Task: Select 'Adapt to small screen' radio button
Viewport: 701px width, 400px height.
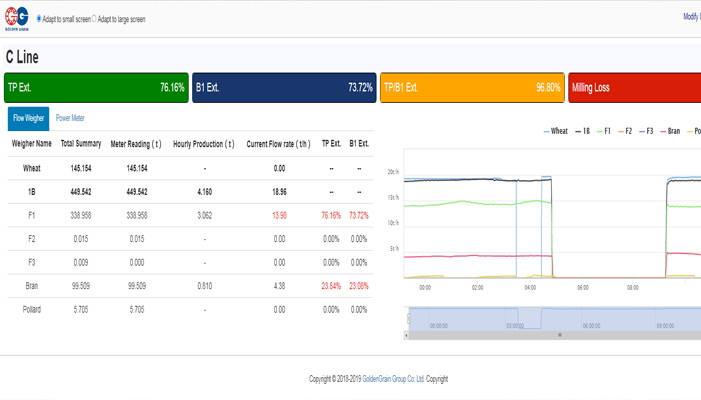Action: tap(39, 19)
